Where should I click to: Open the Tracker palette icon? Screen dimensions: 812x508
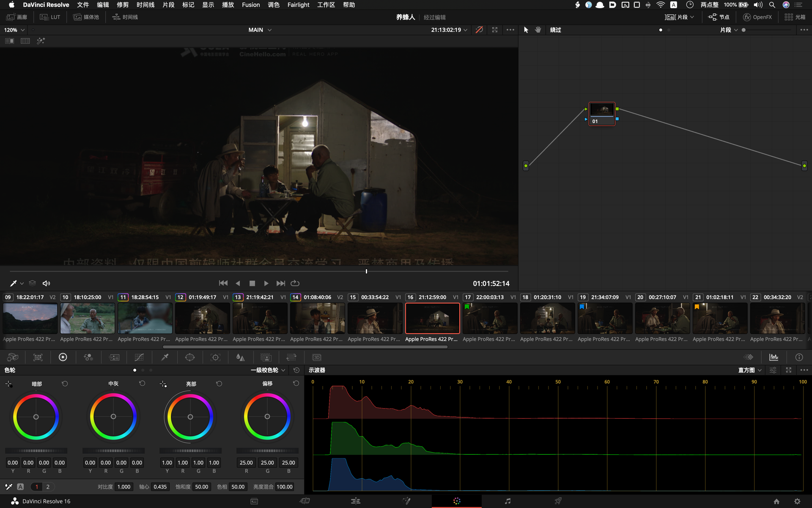click(x=215, y=357)
